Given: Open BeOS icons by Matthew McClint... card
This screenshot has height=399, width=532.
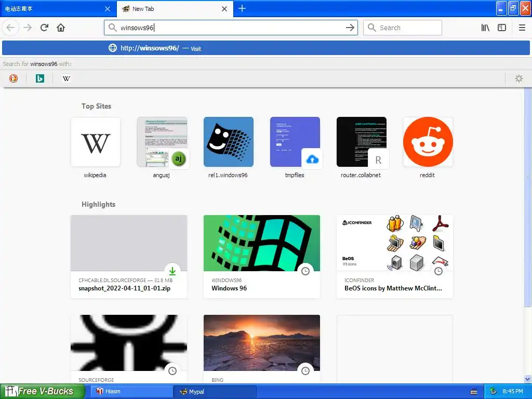Looking at the screenshot, I should (x=395, y=257).
